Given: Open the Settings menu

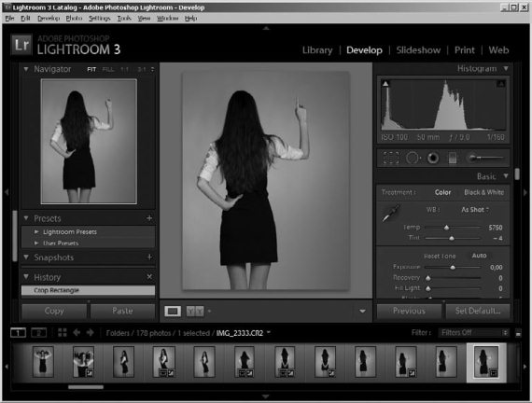Looking at the screenshot, I should coord(100,19).
